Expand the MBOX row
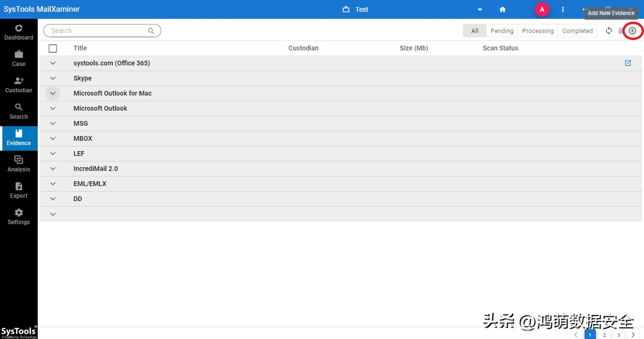 point(53,138)
